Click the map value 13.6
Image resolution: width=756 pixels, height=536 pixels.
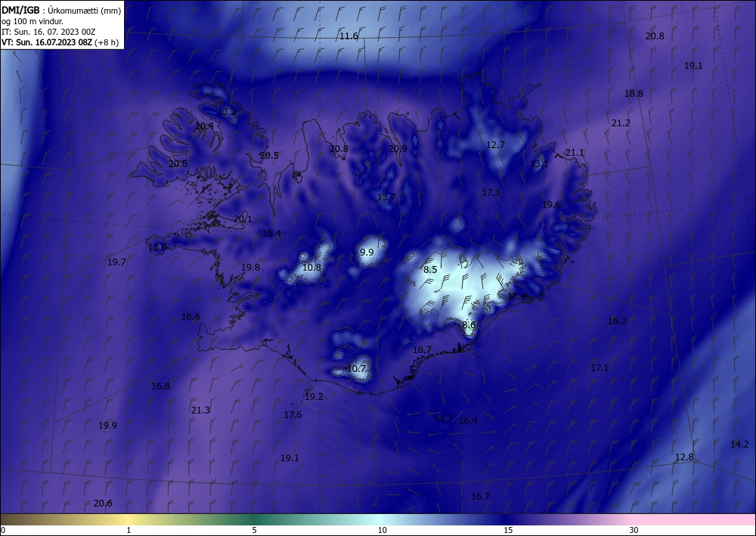(157, 247)
